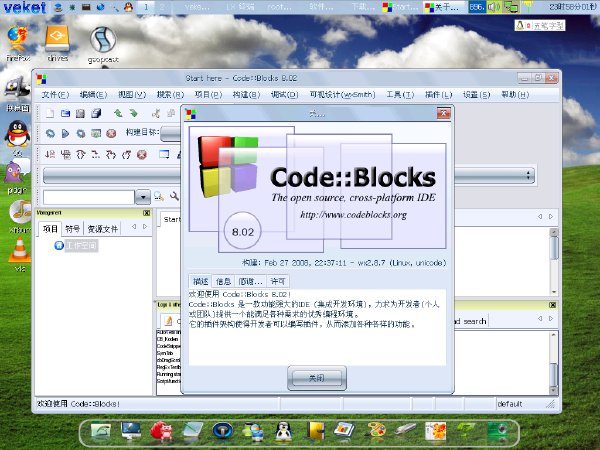This screenshot has height=450, width=600.
Task: Click the Stop debugger red icon
Action: click(x=142, y=154)
